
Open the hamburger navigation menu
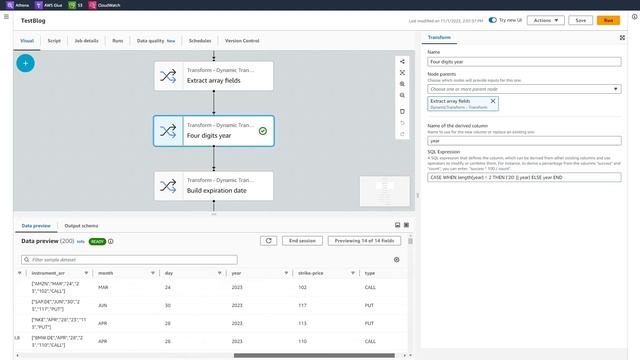pos(6,17)
